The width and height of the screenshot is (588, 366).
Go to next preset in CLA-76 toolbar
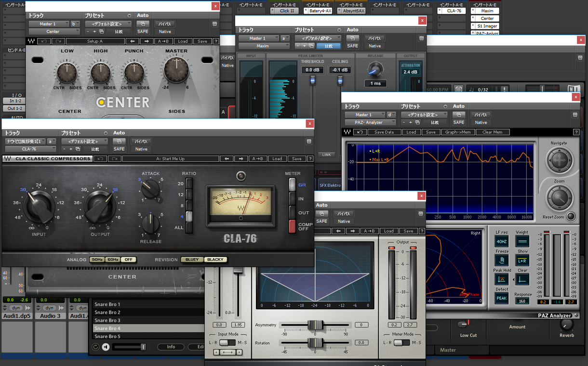[241, 158]
